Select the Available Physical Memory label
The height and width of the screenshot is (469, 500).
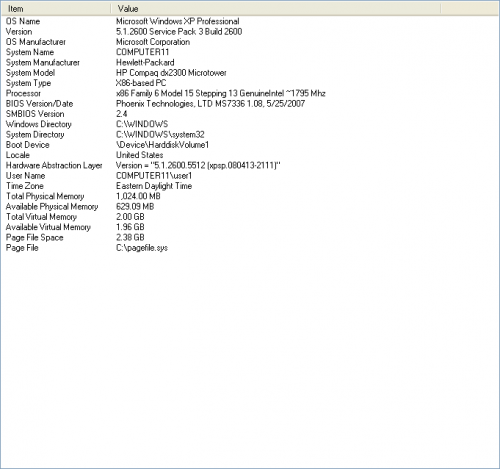[x=52, y=207]
